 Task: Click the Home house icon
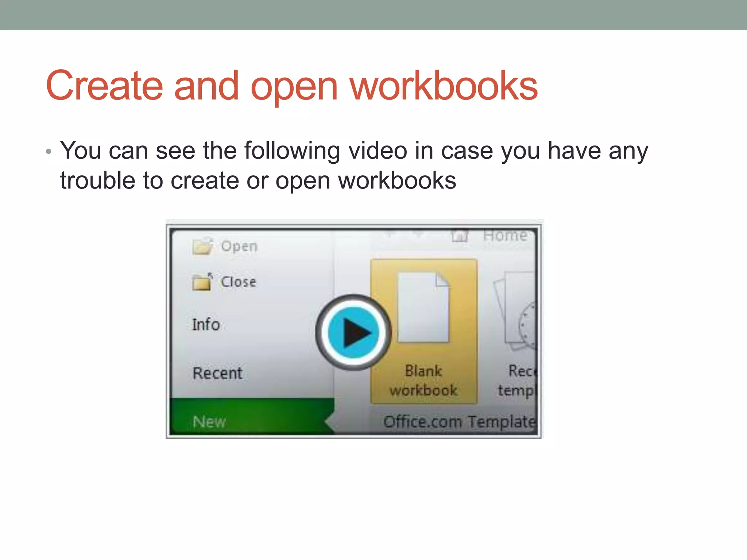(460, 235)
